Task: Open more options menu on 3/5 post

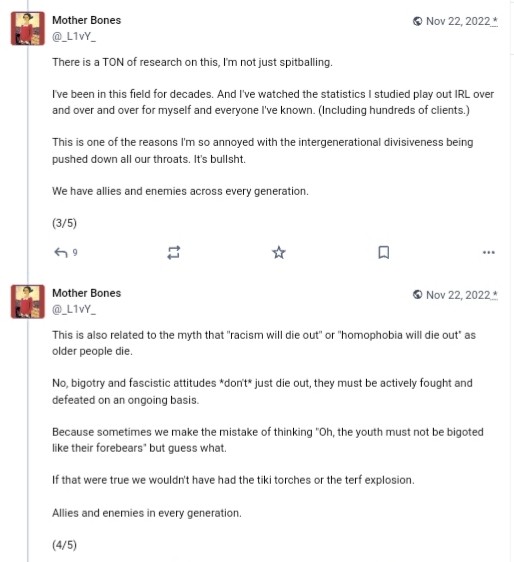Action: click(x=489, y=252)
